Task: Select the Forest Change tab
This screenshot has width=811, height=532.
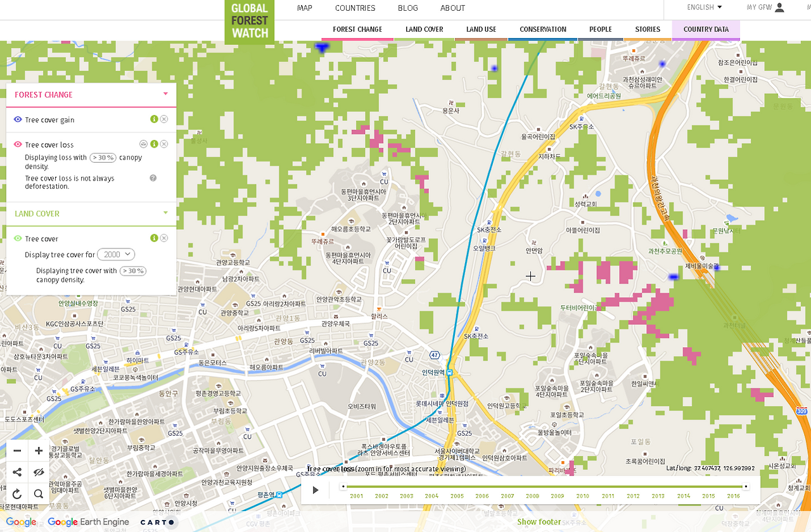Action: point(357,30)
